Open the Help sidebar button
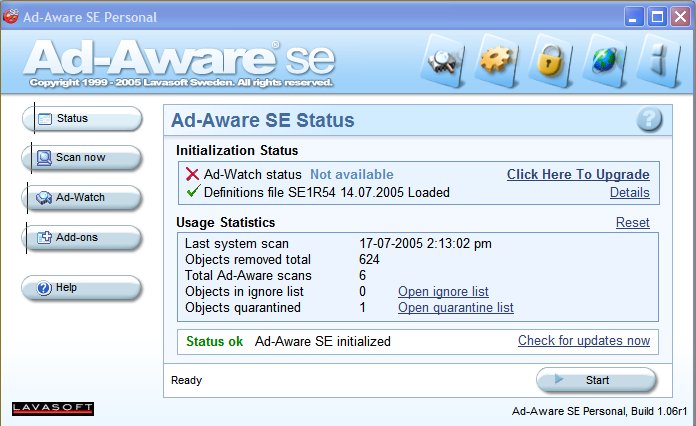Image resolution: width=696 pixels, height=426 pixels. click(82, 288)
